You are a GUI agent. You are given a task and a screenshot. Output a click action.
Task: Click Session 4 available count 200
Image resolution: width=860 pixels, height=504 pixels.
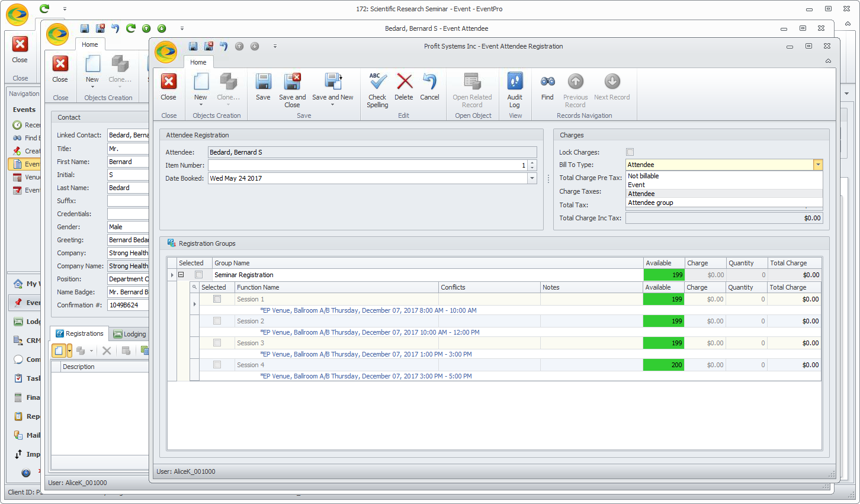663,365
